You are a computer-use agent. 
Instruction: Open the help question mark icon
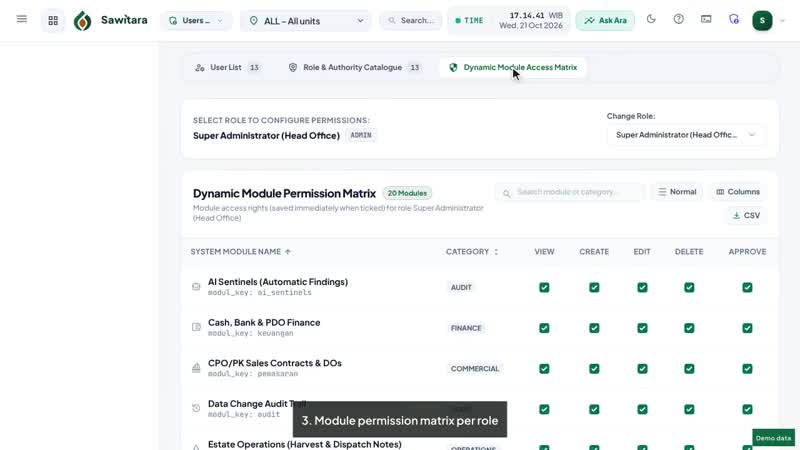pyautogui.click(x=679, y=19)
